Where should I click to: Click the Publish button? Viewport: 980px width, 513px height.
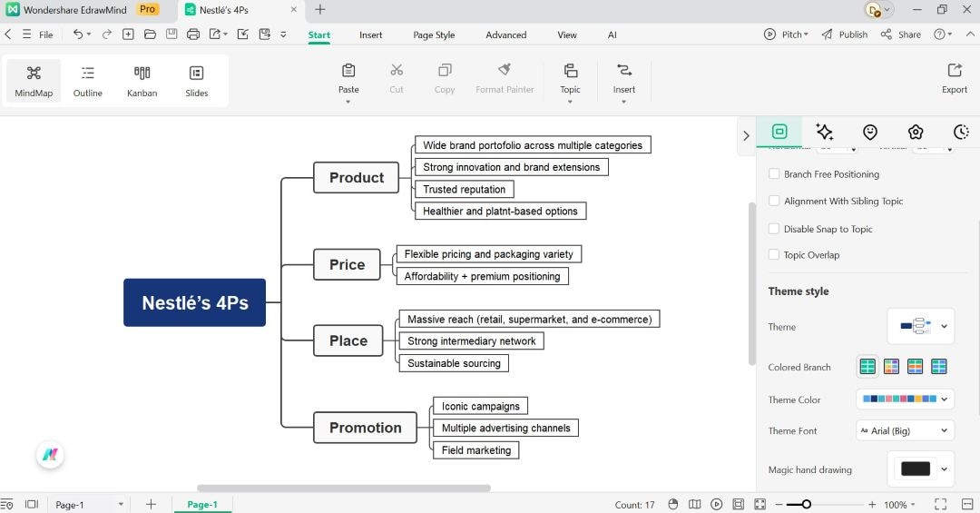tap(845, 35)
